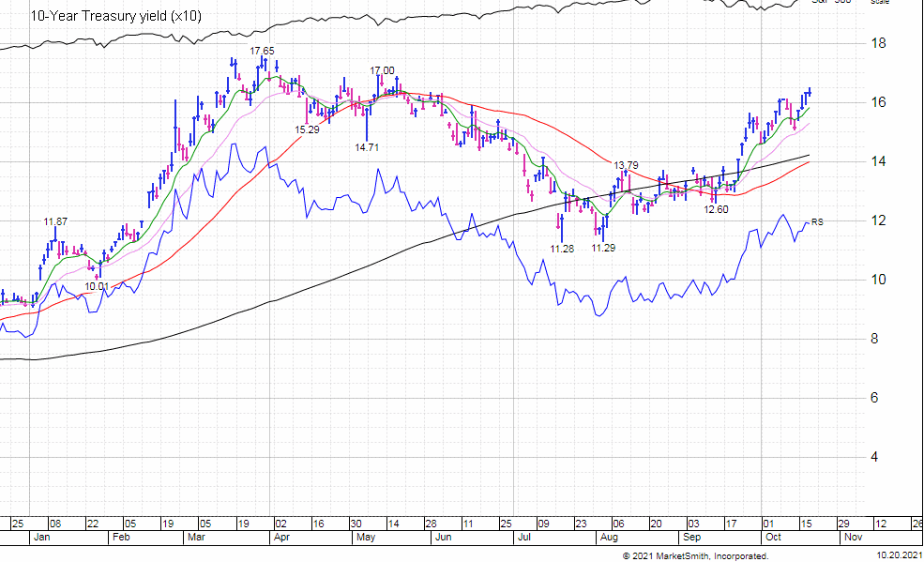Click the 20 date tick in August
924x562 pixels.
(656, 524)
